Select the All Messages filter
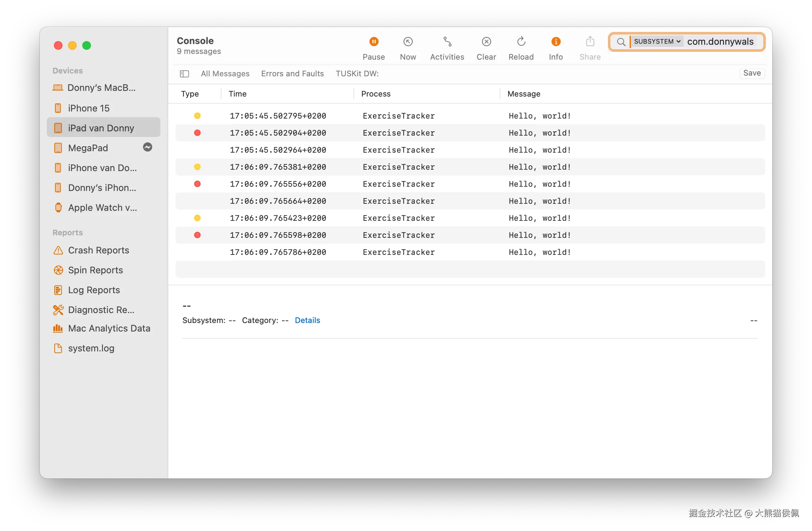Viewport: 812px width, 531px height. [225, 73]
